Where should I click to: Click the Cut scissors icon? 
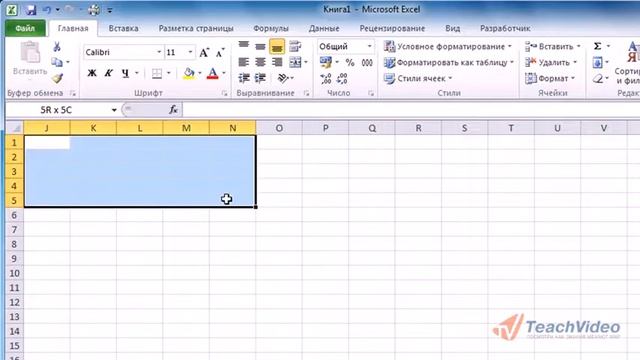(57, 47)
